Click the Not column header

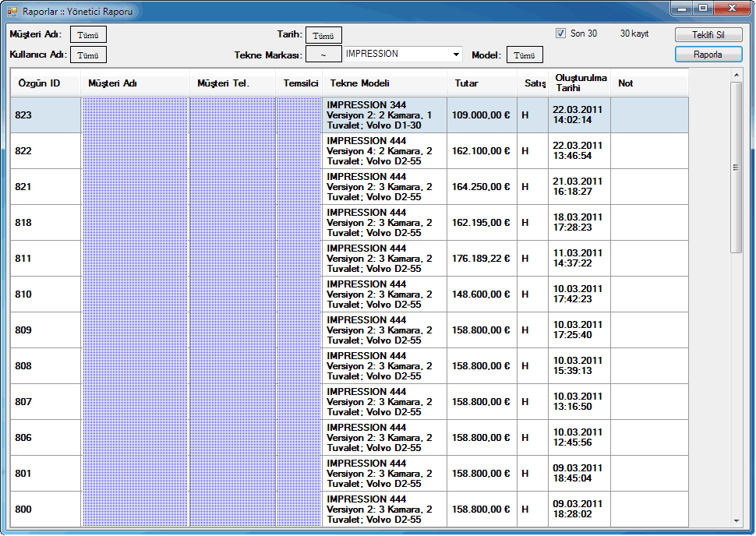click(x=649, y=83)
